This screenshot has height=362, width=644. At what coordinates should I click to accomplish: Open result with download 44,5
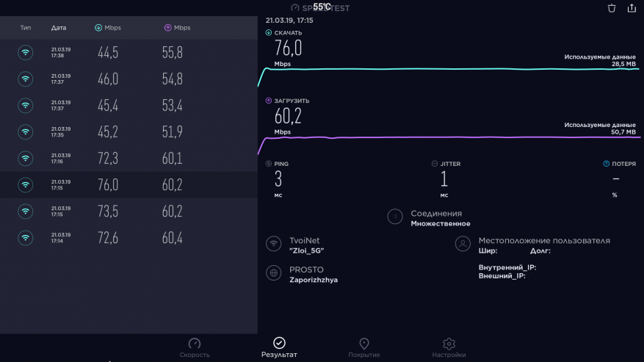(x=129, y=53)
